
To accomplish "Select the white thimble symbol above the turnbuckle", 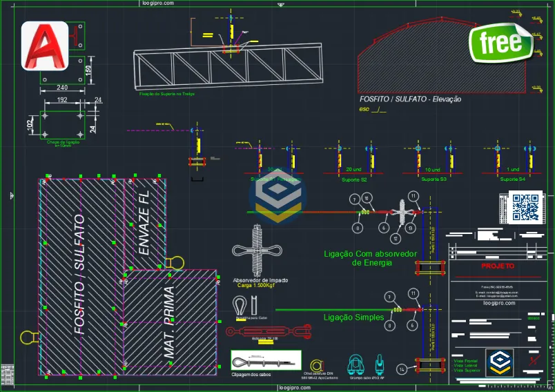I will point(240,304).
